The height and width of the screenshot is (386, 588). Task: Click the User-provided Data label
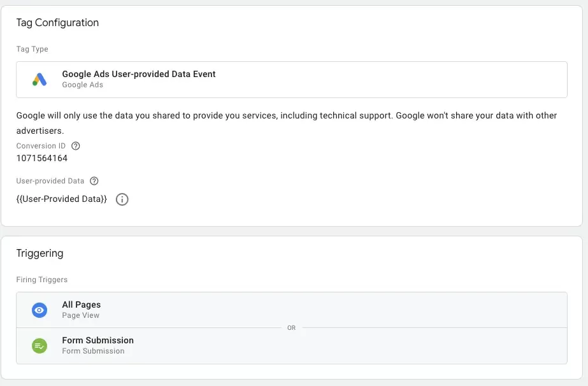[x=50, y=181]
